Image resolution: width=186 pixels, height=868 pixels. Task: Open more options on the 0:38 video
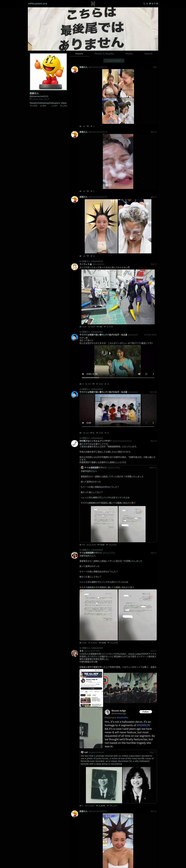coord(153,374)
